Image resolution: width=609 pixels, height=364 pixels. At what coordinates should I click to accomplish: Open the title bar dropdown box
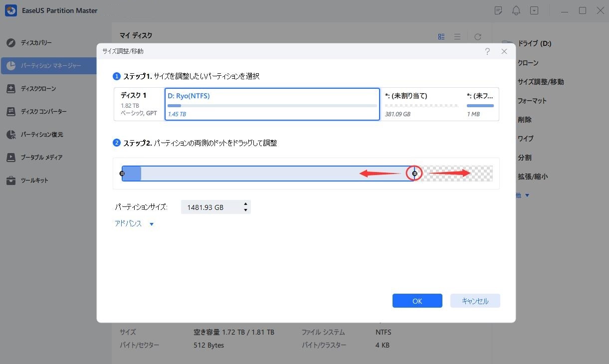[534, 10]
